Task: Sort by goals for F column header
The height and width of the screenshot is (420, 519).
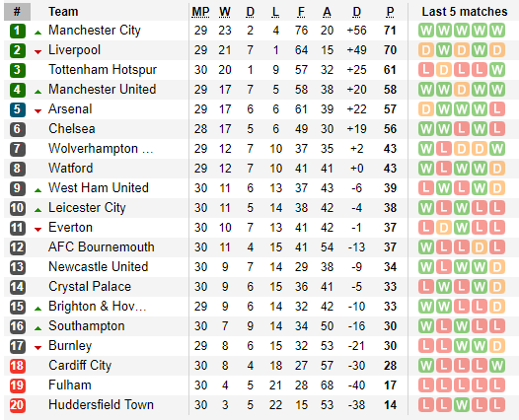Action: pyautogui.click(x=301, y=12)
